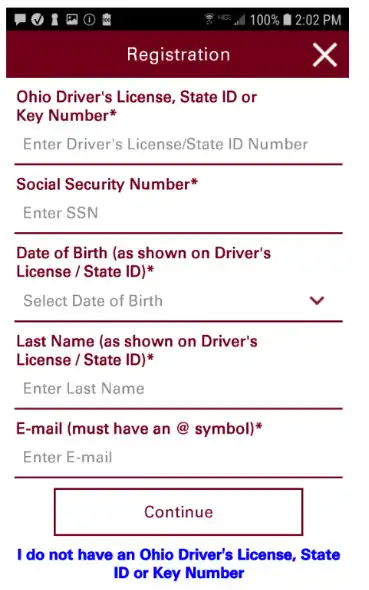Image resolution: width=369 pixels, height=590 pixels.
Task: Tap the circled info notification icon
Action: click(89, 20)
